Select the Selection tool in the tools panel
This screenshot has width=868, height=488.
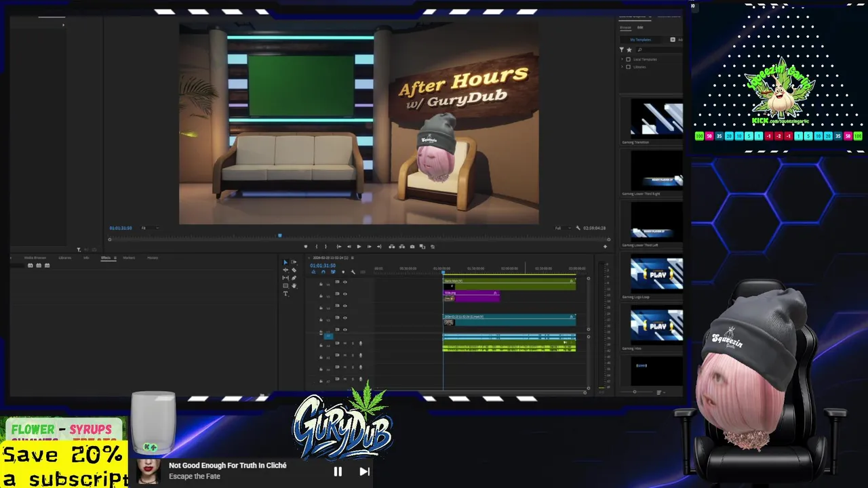[x=285, y=262]
